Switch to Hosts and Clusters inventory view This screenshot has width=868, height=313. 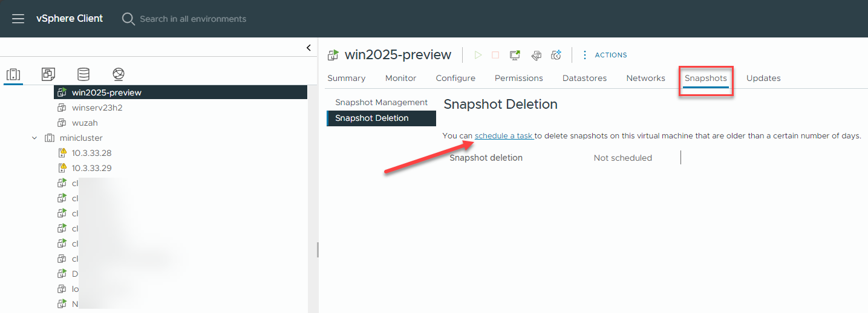click(x=13, y=74)
